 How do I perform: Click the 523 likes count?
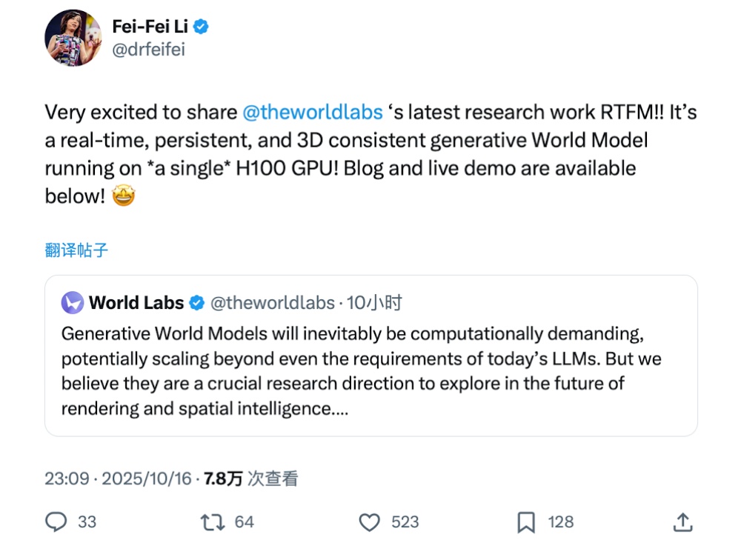coord(405,522)
